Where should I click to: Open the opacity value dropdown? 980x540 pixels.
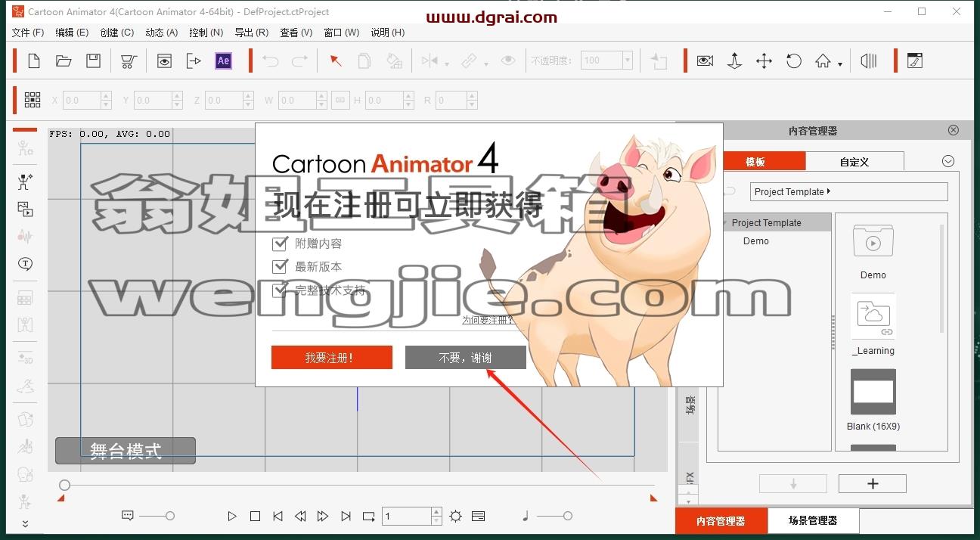pos(627,61)
